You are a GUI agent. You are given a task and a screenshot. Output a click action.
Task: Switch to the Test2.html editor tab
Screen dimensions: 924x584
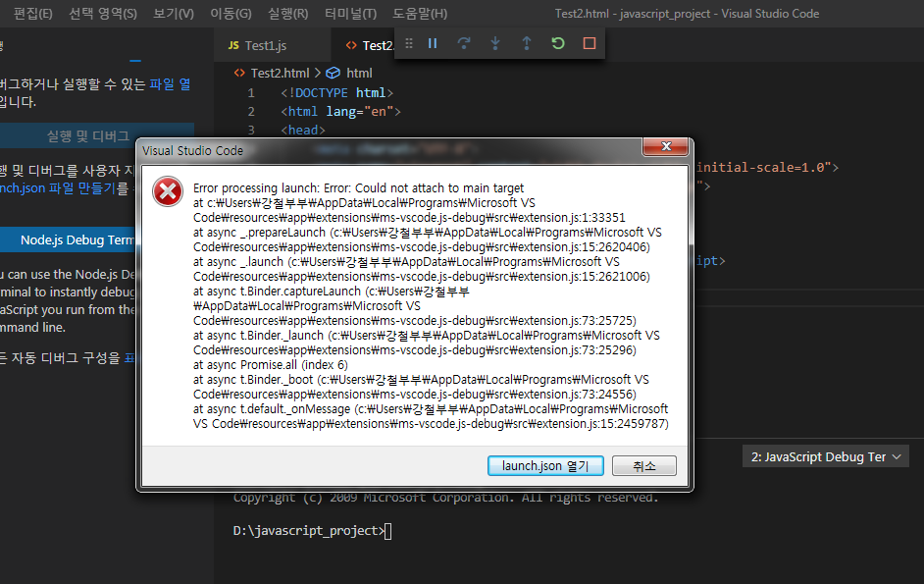(x=363, y=45)
